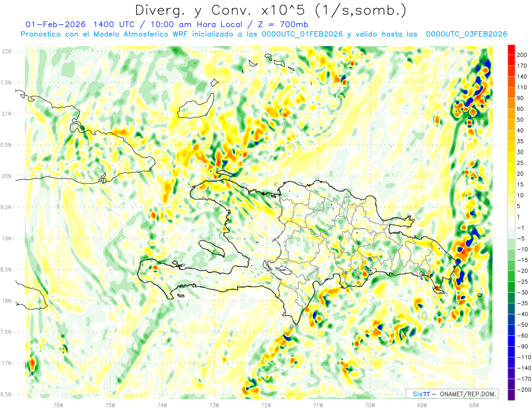Click the 110 color scale label
This screenshot has width=532, height=411.
pos(522,87)
